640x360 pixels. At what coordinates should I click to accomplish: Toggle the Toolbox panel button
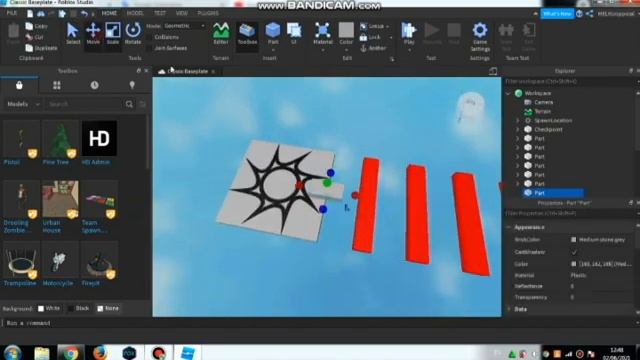[247, 34]
